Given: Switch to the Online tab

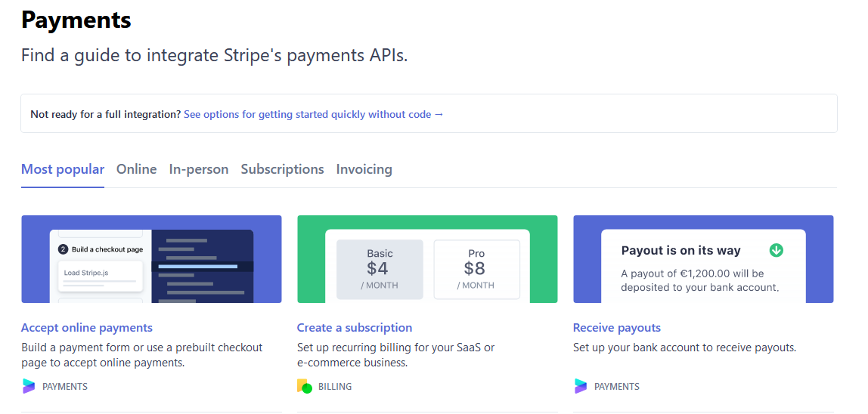Looking at the screenshot, I should 136,169.
